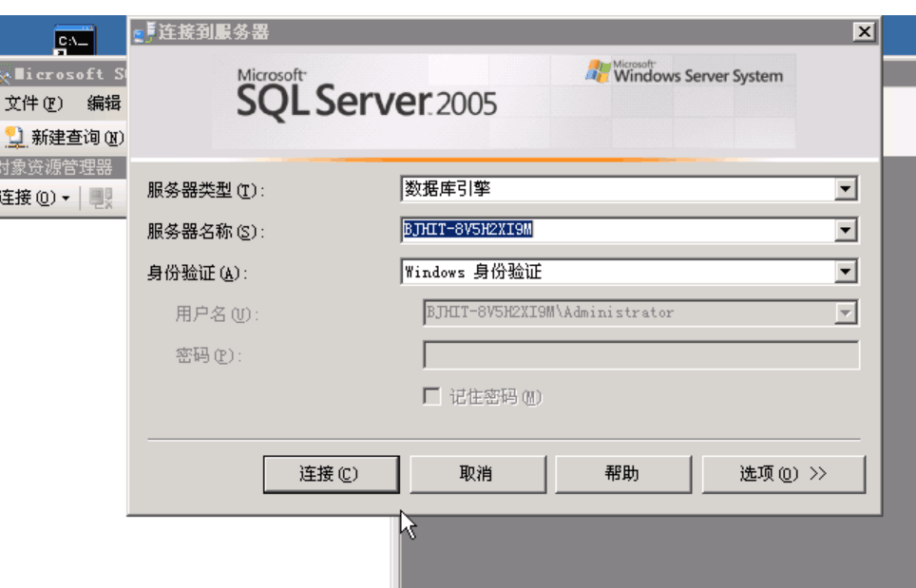Click the 用户名 dropdown arrow
This screenshot has height=588, width=916.
(x=846, y=313)
